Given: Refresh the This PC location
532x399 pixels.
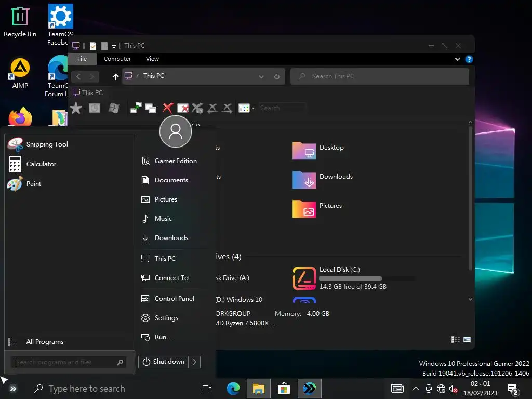Looking at the screenshot, I should [277, 77].
